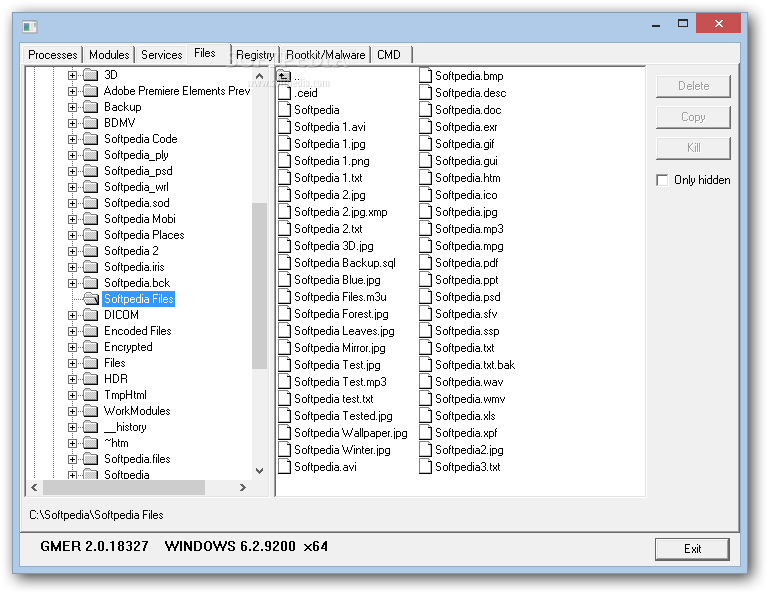The height and width of the screenshot is (594, 768).
Task: Click the folder tree horizontal scrollbar thumb
Action: [124, 487]
